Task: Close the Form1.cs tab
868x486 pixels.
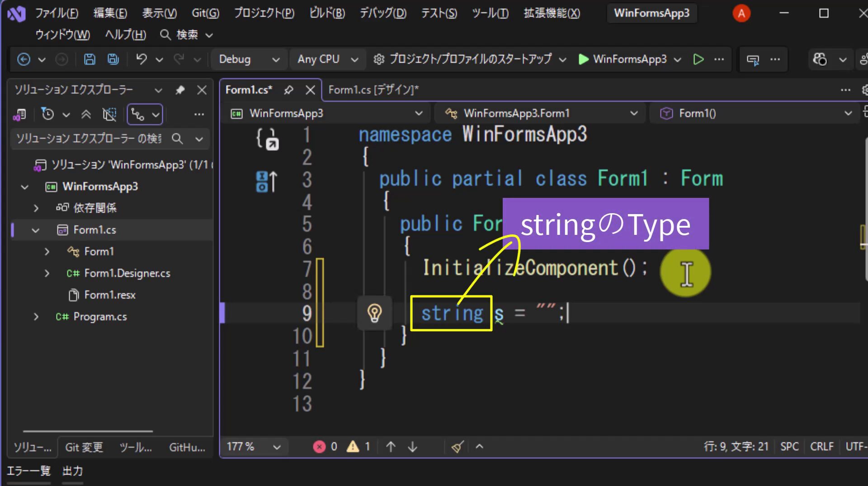Action: point(310,90)
